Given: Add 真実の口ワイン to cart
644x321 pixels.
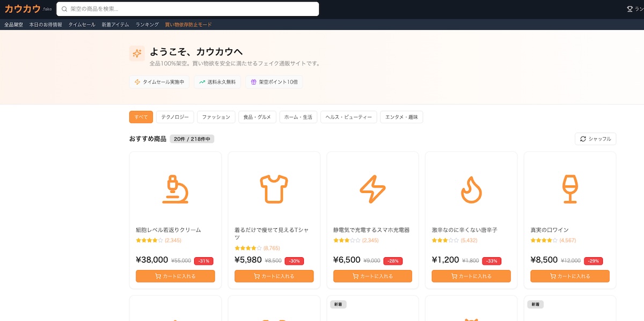Looking at the screenshot, I should click(569, 276).
